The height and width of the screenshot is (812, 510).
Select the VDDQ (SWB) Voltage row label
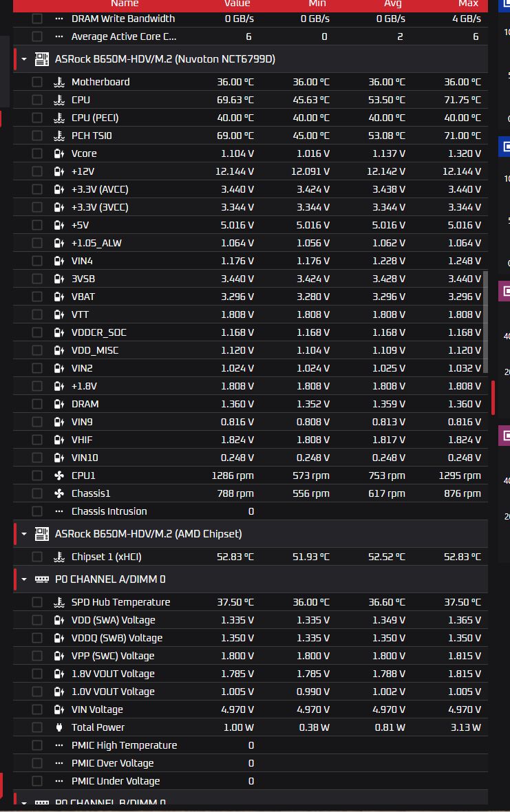[x=117, y=638]
